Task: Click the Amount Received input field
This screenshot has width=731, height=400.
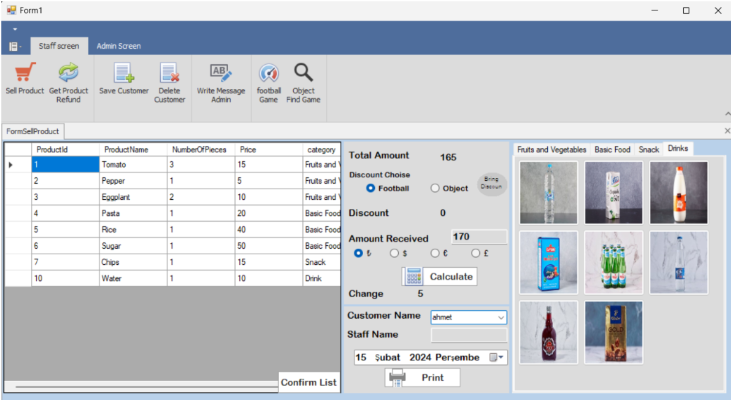Action: click(478, 237)
